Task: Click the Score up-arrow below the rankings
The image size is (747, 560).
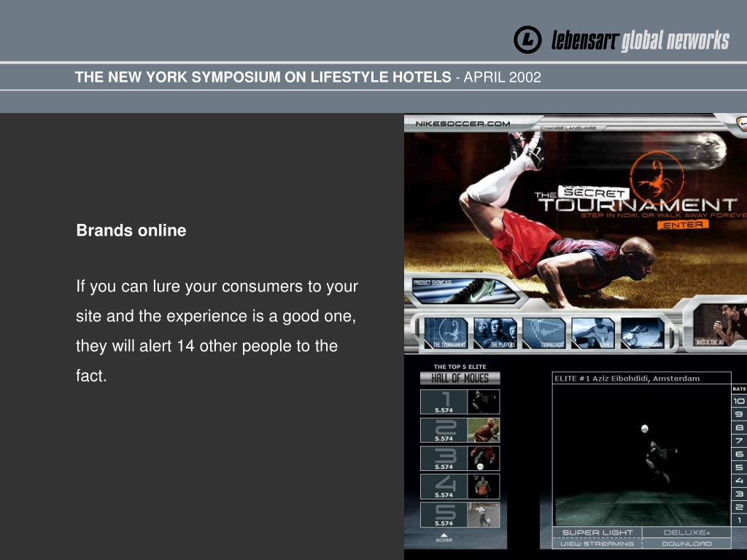Action: point(444,537)
